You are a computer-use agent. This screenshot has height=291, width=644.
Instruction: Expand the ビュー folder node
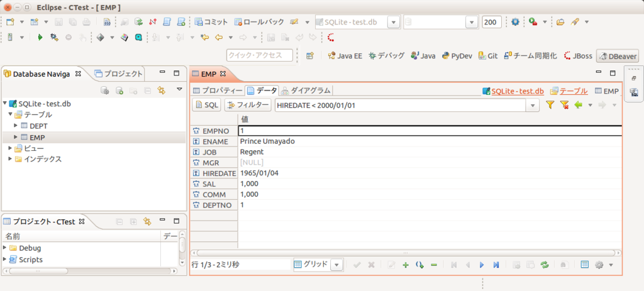click(10, 148)
